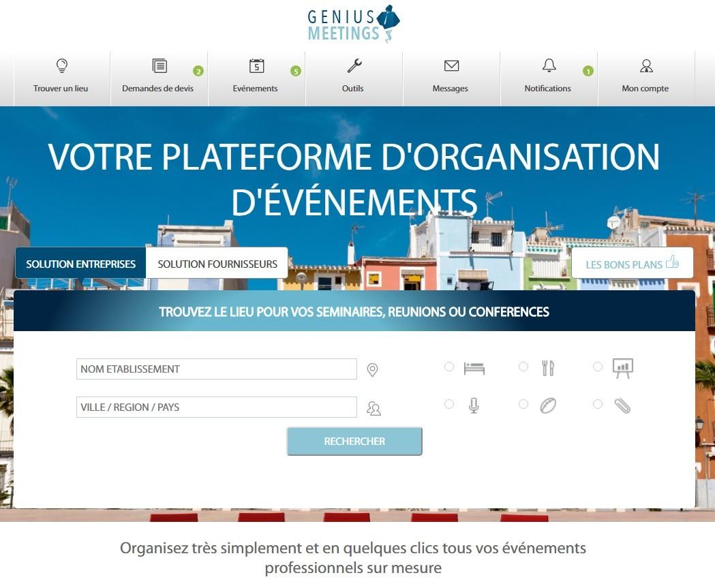Select the paperclip radio option
715x588 pixels.
point(598,404)
